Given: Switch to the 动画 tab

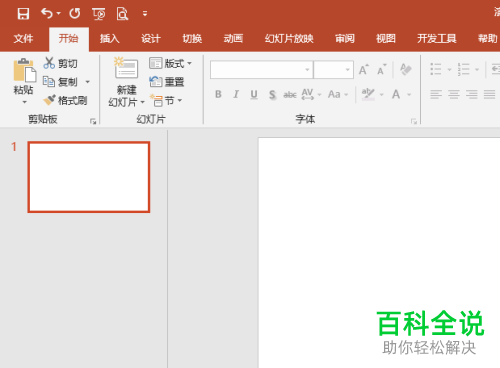Looking at the screenshot, I should (x=233, y=39).
